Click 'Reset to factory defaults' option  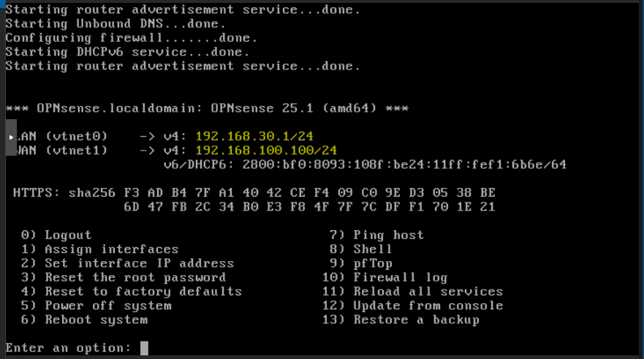(143, 291)
